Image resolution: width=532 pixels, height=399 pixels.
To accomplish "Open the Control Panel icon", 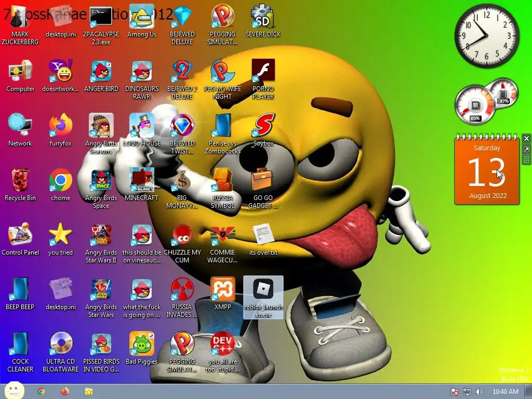I will click(20, 240).
